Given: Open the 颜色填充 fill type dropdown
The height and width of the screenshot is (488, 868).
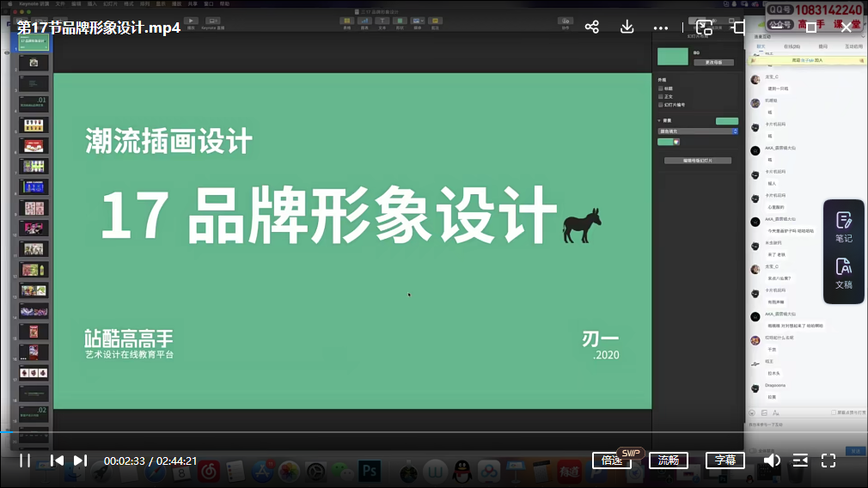Looking at the screenshot, I should point(698,131).
